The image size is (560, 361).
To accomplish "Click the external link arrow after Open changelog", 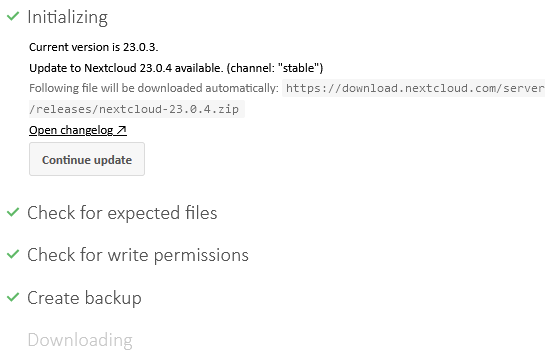I will pyautogui.click(x=121, y=130).
